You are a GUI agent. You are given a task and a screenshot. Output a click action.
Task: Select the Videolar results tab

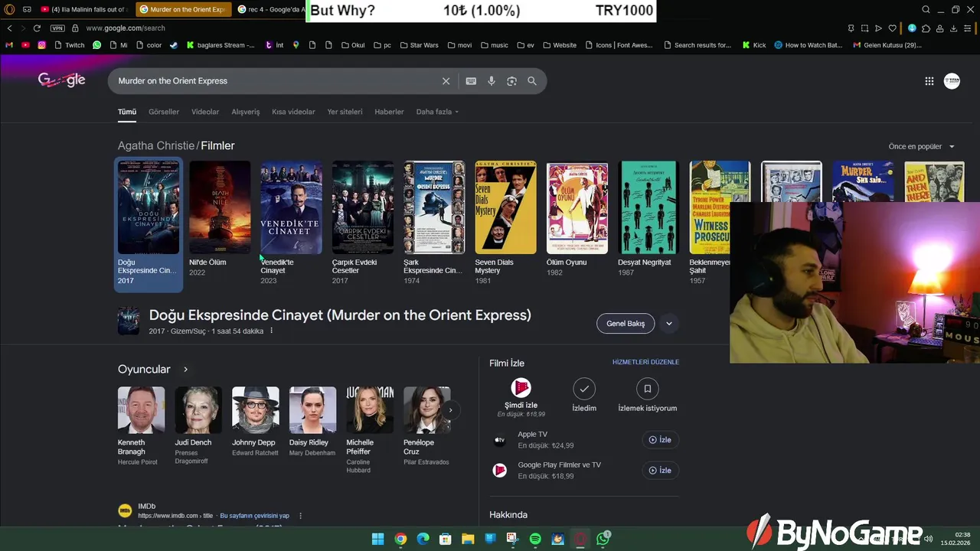click(205, 112)
